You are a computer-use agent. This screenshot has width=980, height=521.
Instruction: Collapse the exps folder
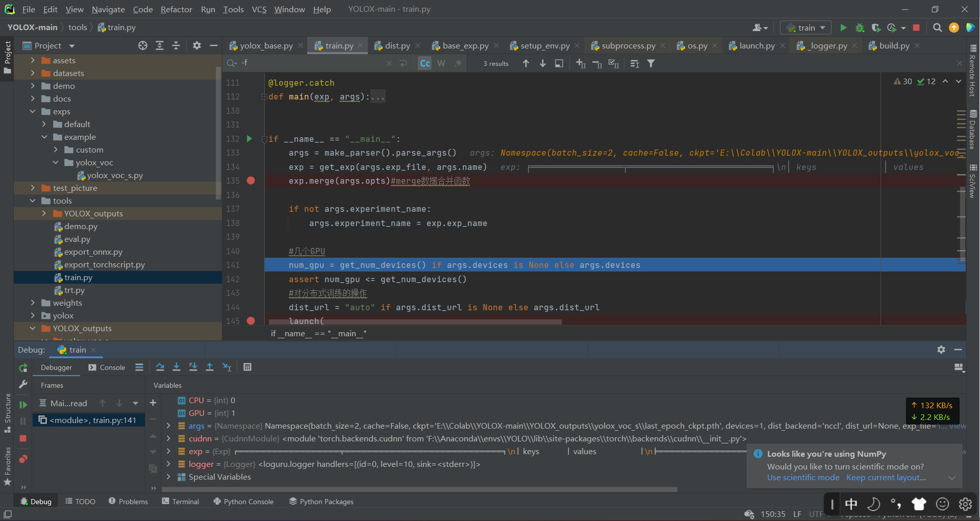pyautogui.click(x=33, y=111)
